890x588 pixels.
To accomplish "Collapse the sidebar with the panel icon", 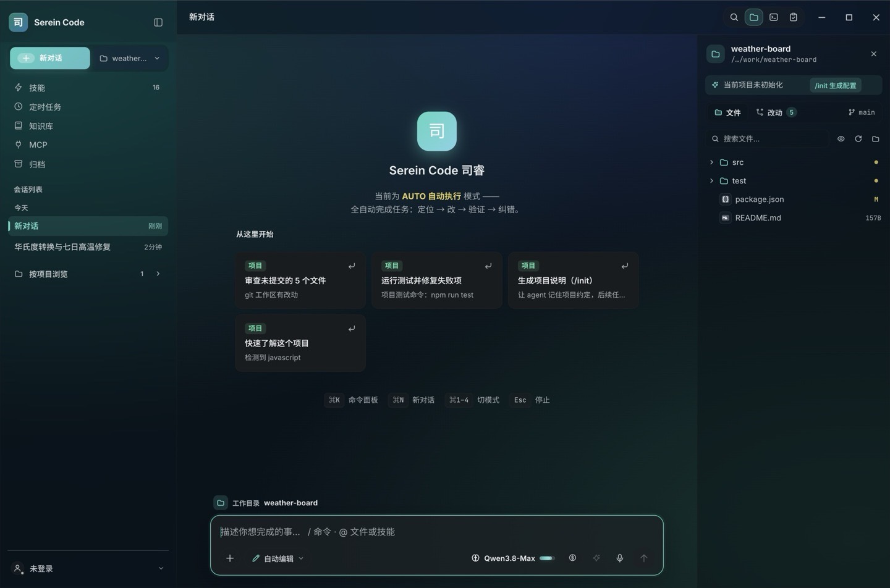I will (158, 22).
